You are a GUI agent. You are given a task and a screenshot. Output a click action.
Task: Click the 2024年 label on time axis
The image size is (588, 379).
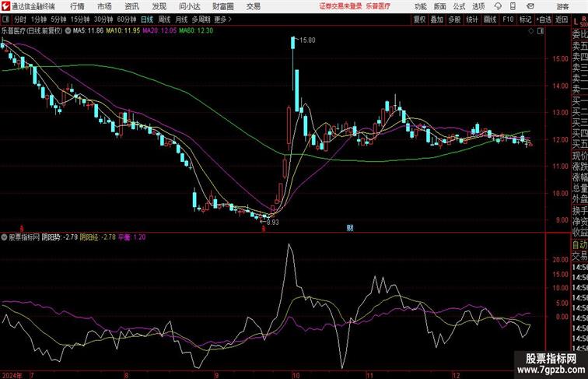[12, 375]
